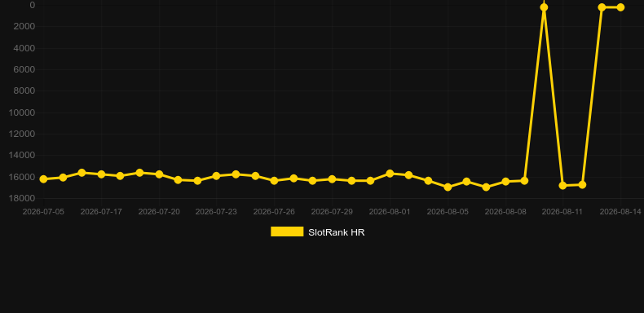The width and height of the screenshot is (644, 313).
Task: Select the data point above 2026-07-26
Action: [x=275, y=181]
